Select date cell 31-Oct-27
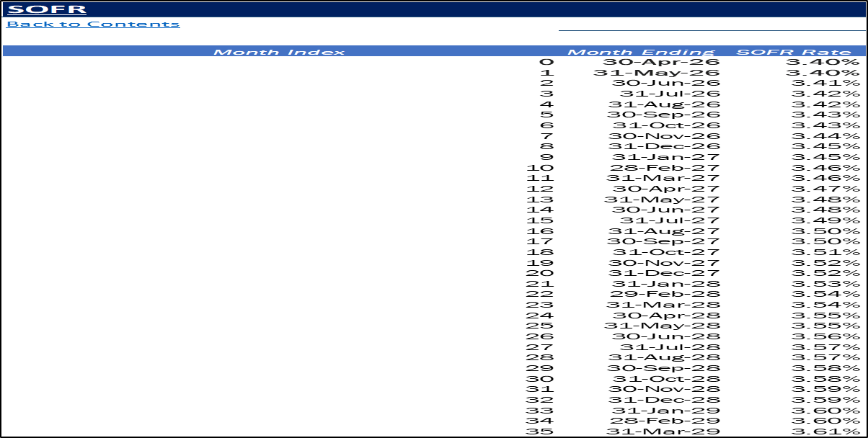 (x=667, y=252)
